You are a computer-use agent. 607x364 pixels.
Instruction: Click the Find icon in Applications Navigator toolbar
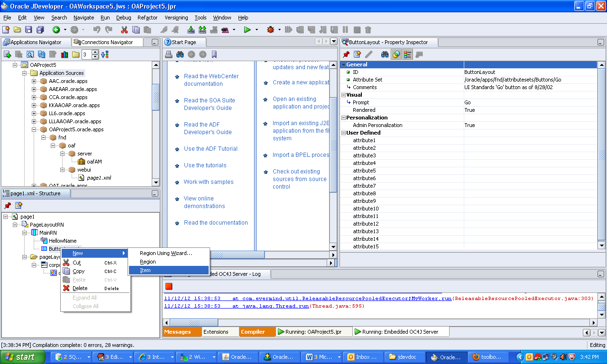click(x=30, y=55)
